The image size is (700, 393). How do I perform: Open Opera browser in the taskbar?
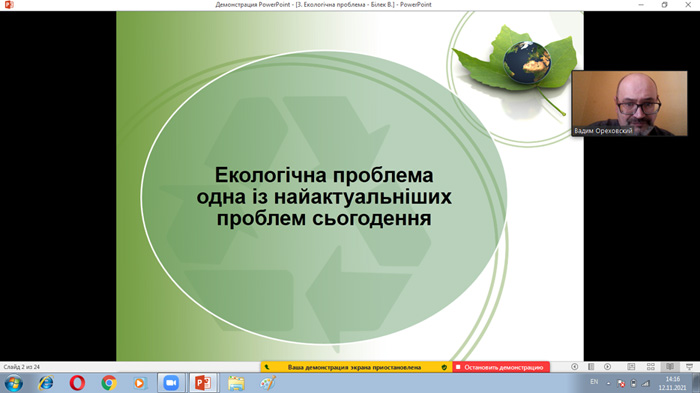[77, 383]
